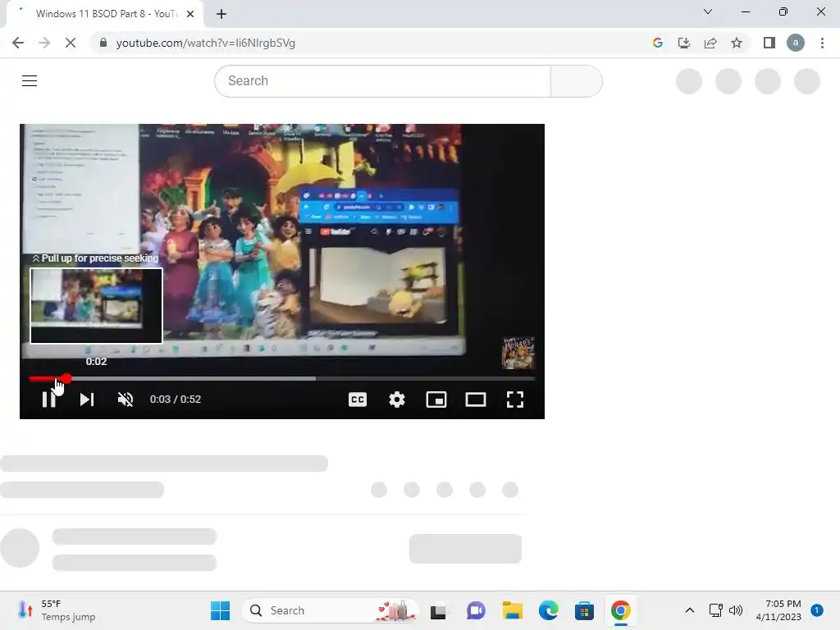The image size is (840, 630).
Task: Open the Chat app on taskbar
Action: (x=476, y=610)
